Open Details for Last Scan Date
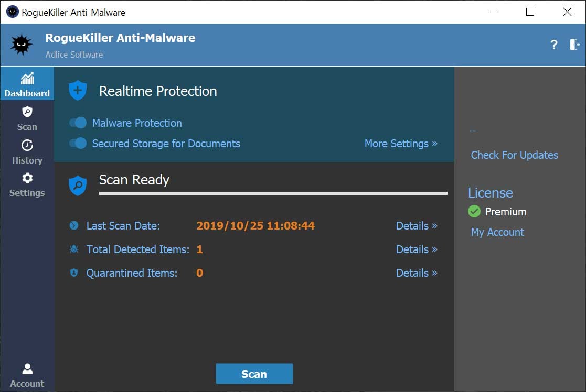Viewport: 586px width, 392px height. coord(417,225)
